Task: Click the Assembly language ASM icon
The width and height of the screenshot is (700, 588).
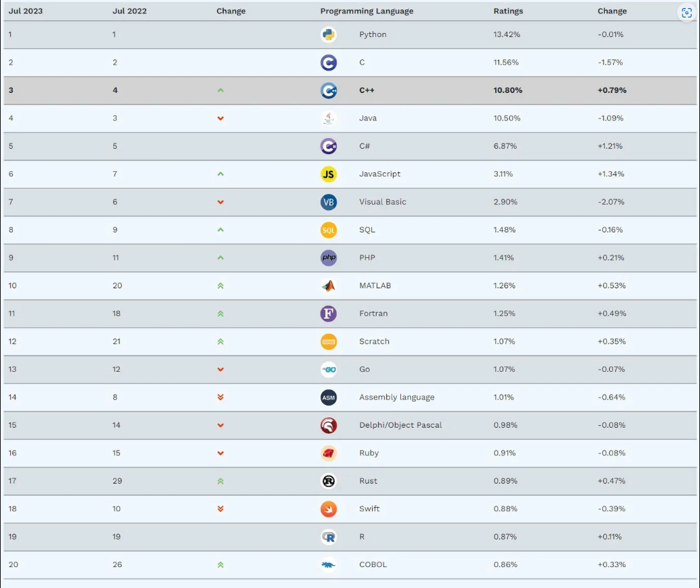Action: [328, 397]
